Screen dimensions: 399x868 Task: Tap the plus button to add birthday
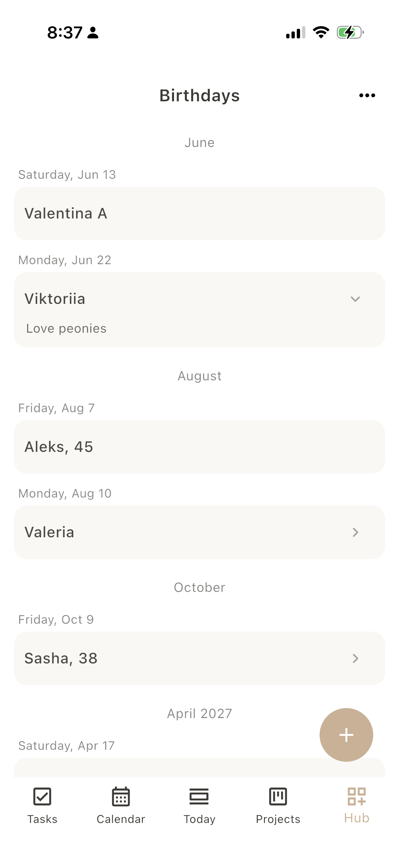point(346,735)
